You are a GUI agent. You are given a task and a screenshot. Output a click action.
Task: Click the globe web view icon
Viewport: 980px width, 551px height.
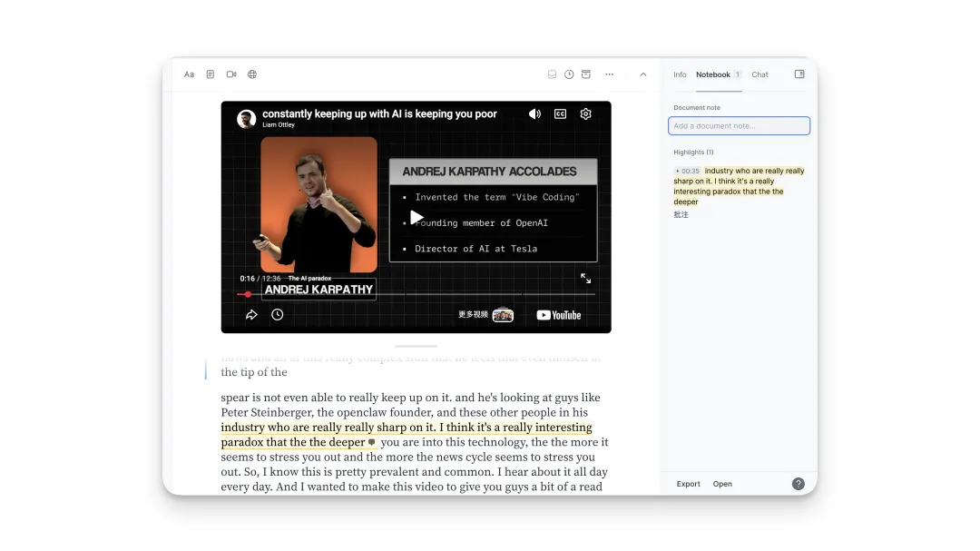tap(252, 74)
